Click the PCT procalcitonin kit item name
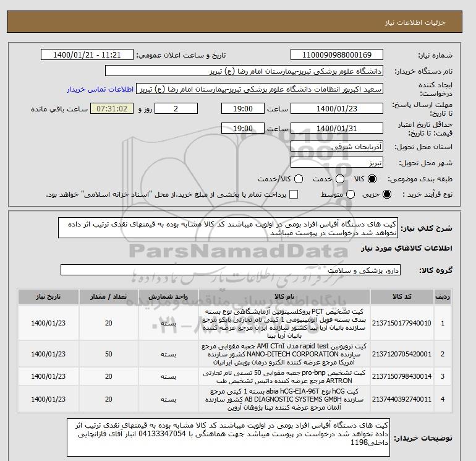This screenshot has width=476, height=461. click(x=284, y=324)
